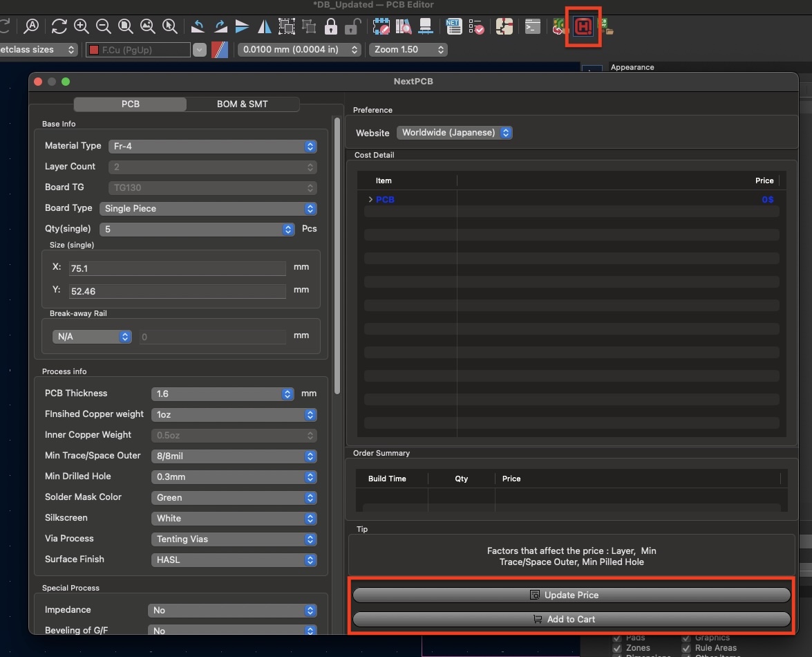Open the Finished Copper weight dropdown
Image resolution: width=812 pixels, height=657 pixels.
(x=234, y=414)
